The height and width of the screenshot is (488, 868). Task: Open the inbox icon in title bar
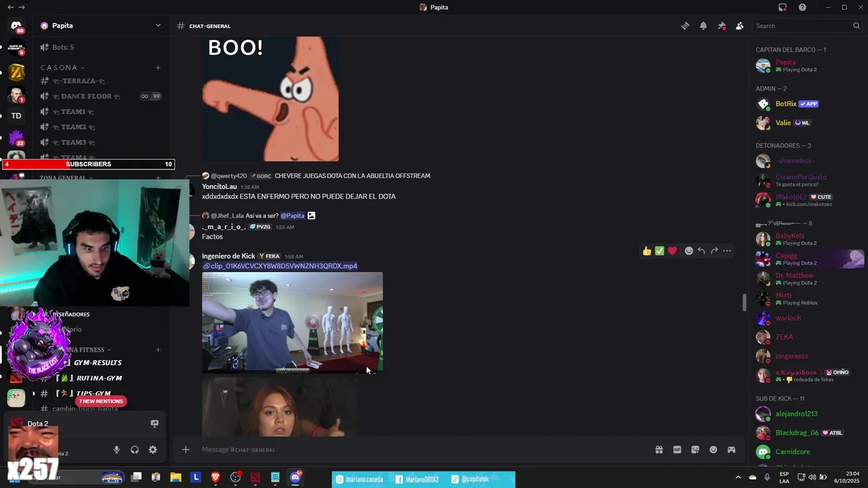(x=783, y=7)
